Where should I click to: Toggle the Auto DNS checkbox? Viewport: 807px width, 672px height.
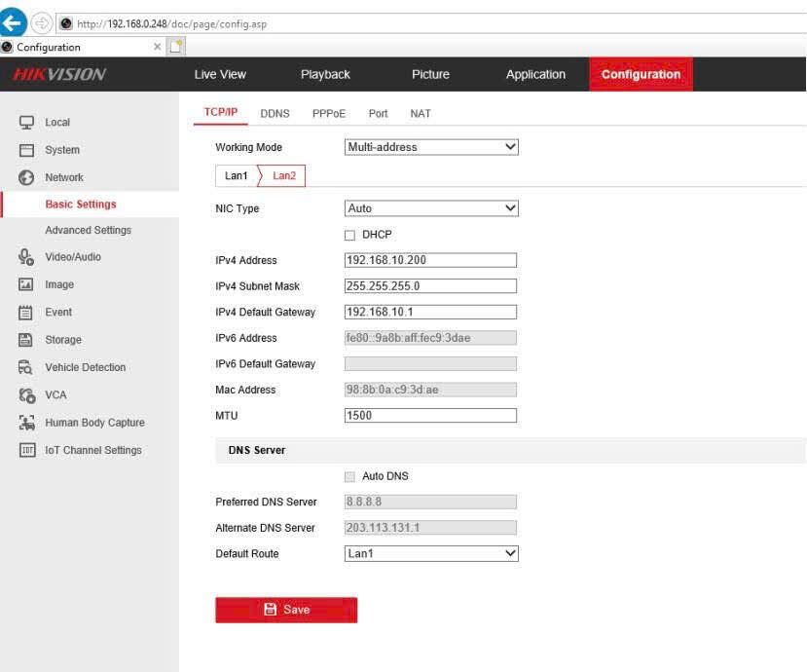point(350,476)
